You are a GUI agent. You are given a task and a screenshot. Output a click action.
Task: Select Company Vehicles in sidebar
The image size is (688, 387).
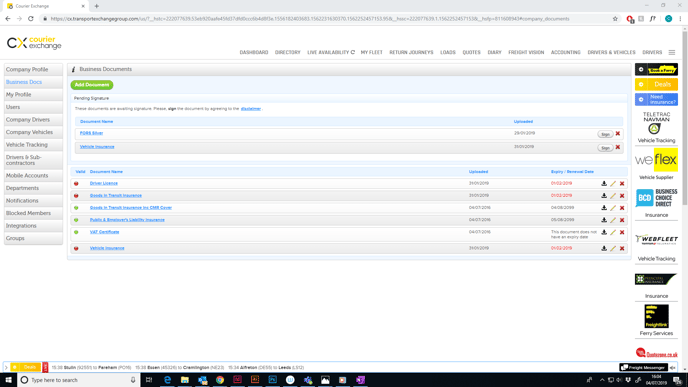coord(33,132)
